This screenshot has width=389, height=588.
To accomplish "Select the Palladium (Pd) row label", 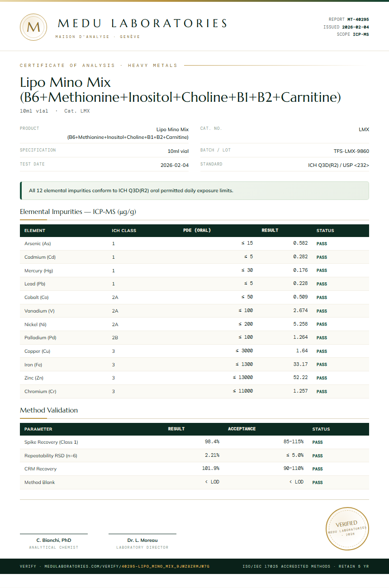I will pyautogui.click(x=40, y=337).
